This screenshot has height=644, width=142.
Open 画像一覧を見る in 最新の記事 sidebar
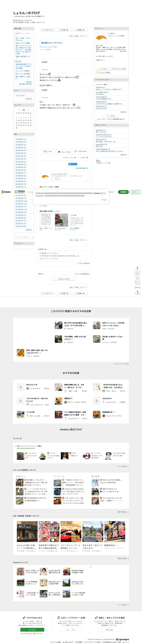26,84
